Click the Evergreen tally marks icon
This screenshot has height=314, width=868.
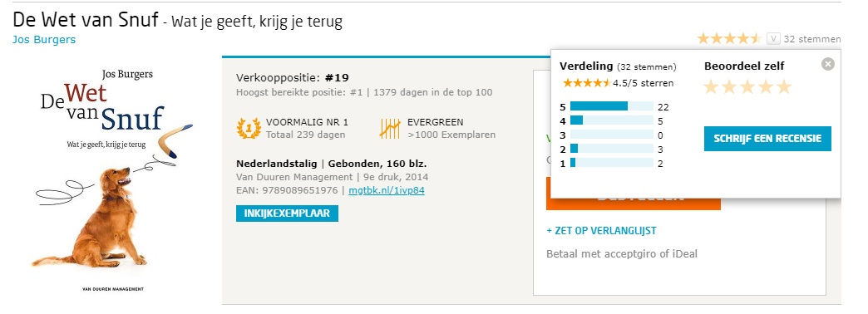tap(390, 128)
